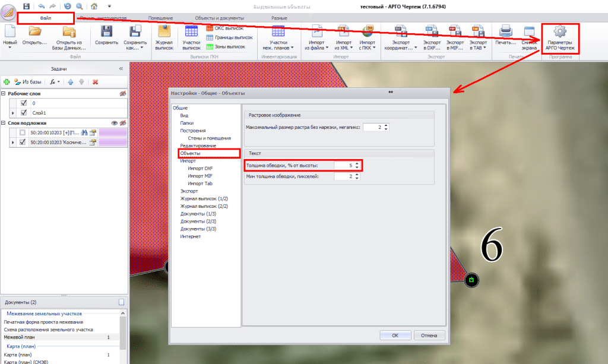Print the drawing with Печать
608x364 pixels.
click(506, 36)
